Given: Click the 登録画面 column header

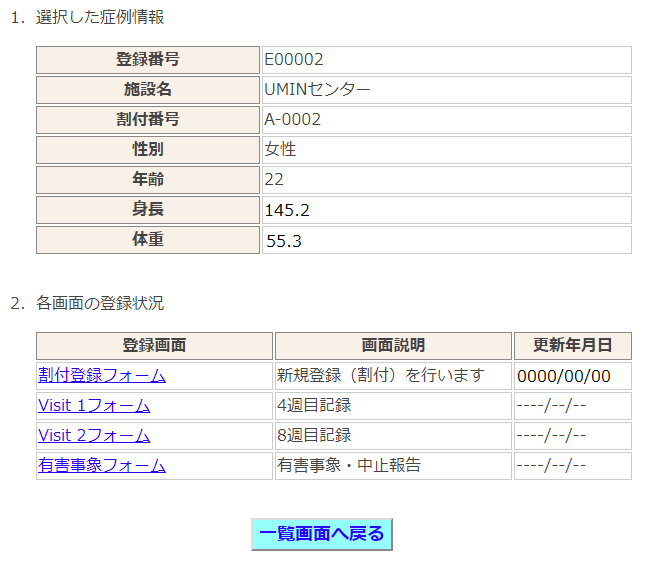Looking at the screenshot, I should (x=154, y=346).
